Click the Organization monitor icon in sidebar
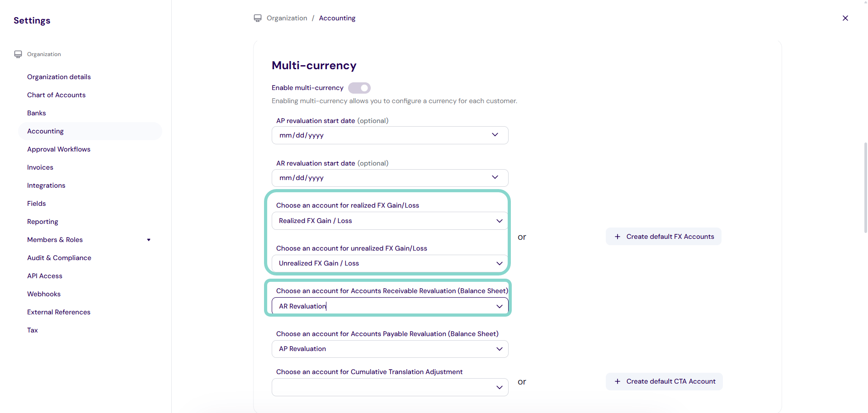Image resolution: width=868 pixels, height=413 pixels. pyautogui.click(x=18, y=54)
